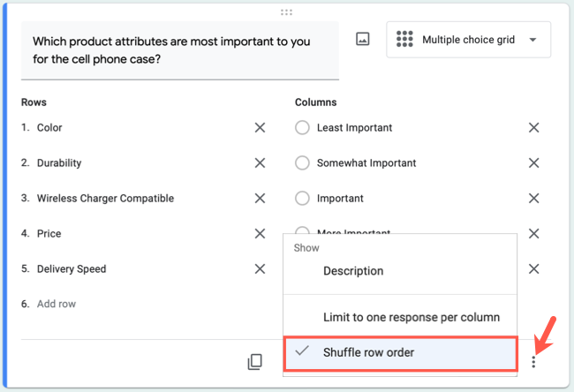Remove the Color row
This screenshot has width=574, height=392.
point(260,128)
